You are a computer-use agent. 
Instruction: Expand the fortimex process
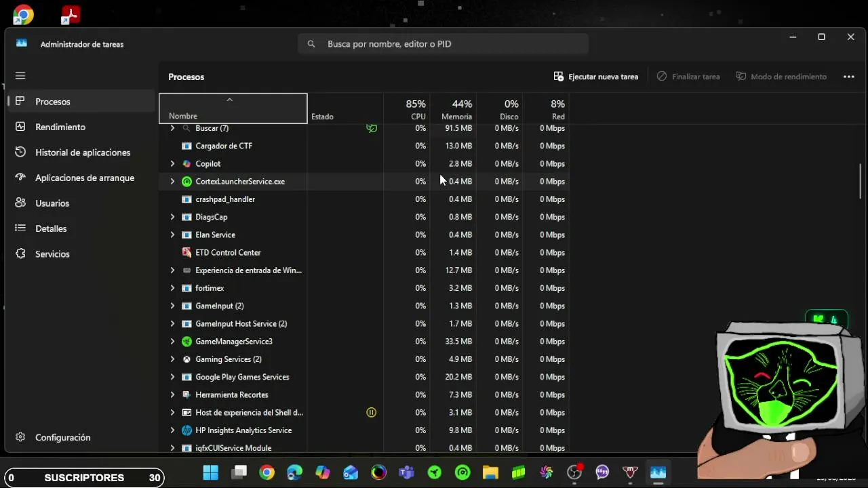[172, 288]
